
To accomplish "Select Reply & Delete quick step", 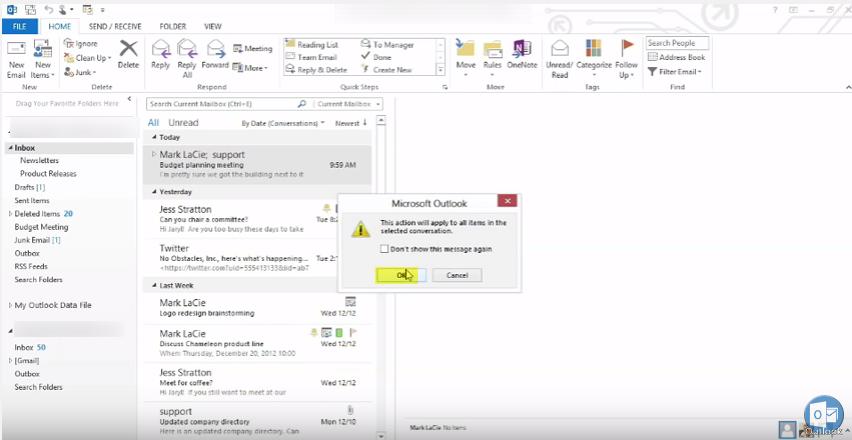I will tap(316, 70).
